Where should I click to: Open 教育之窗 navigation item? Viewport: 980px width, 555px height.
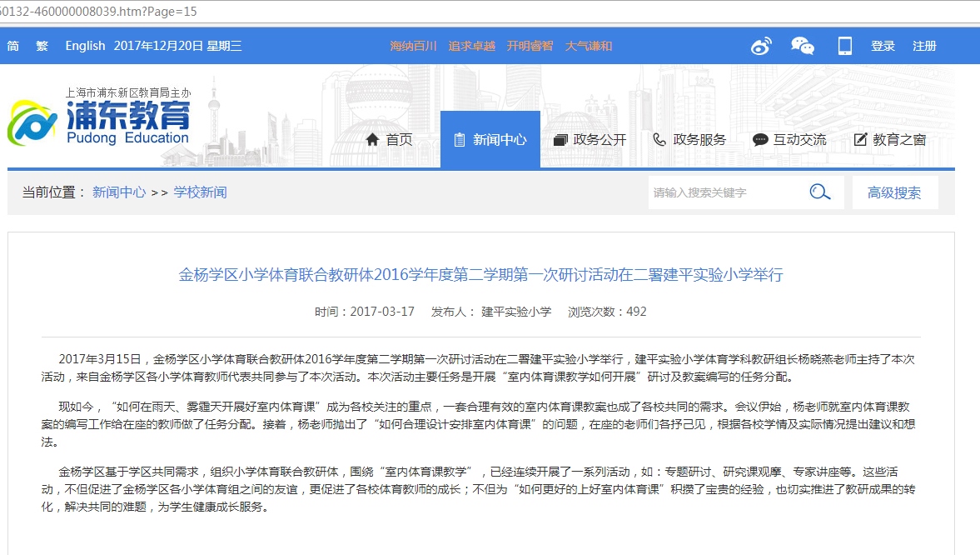click(890, 139)
